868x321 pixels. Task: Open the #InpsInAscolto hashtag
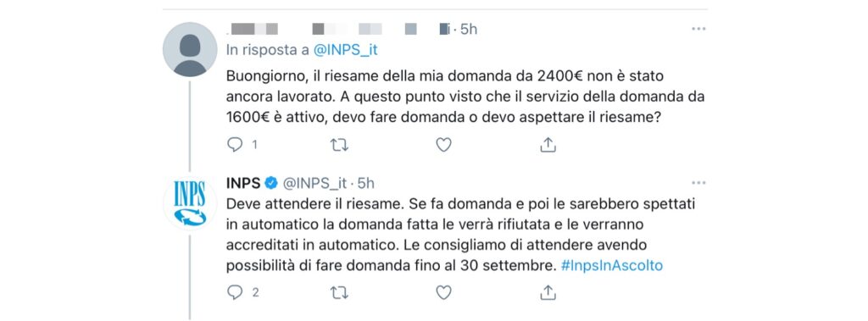(612, 265)
